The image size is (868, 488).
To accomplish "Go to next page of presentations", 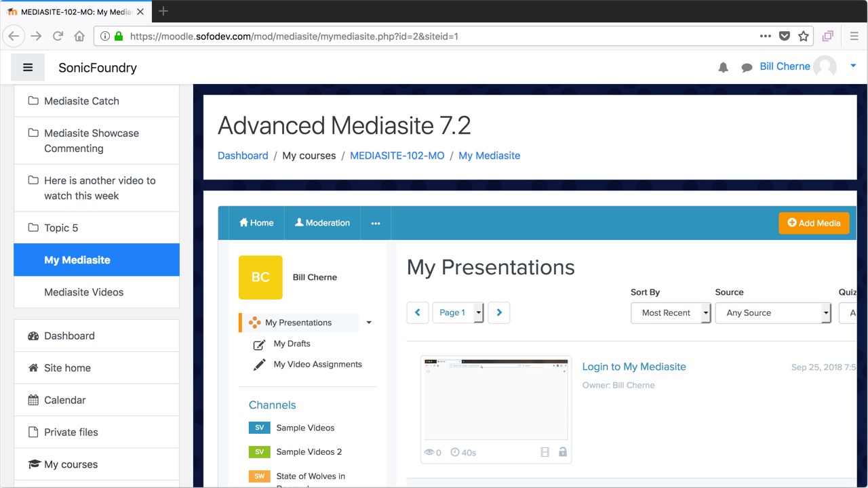I will (x=499, y=312).
